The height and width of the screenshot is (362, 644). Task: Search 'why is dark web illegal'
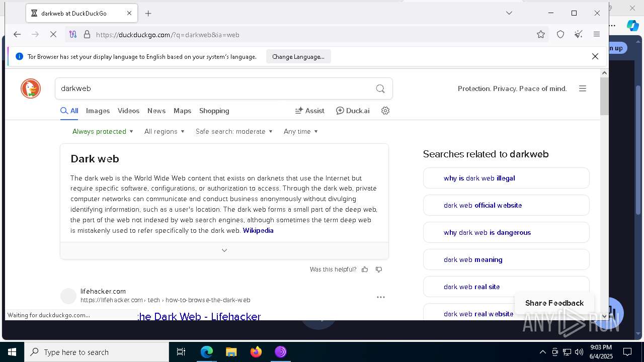(506, 178)
